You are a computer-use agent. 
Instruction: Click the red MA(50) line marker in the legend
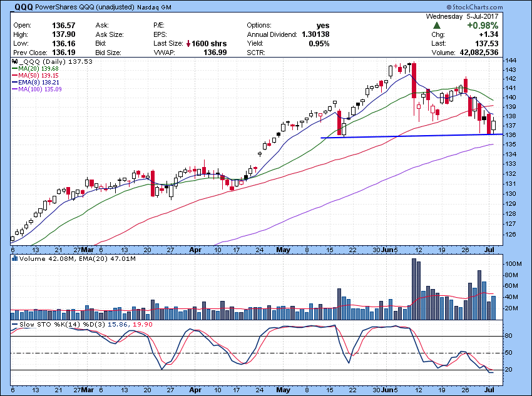coord(14,75)
